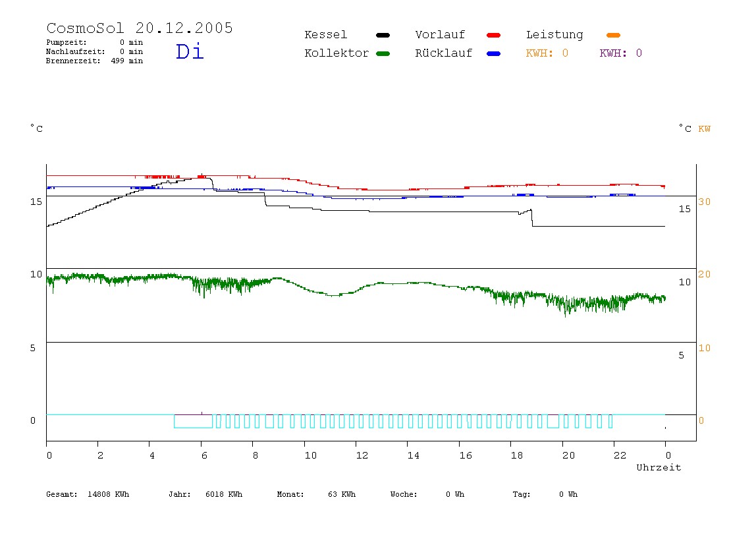
Task: Click the chart title 'CosmoSol 20.12.2005'
Action: [140, 28]
